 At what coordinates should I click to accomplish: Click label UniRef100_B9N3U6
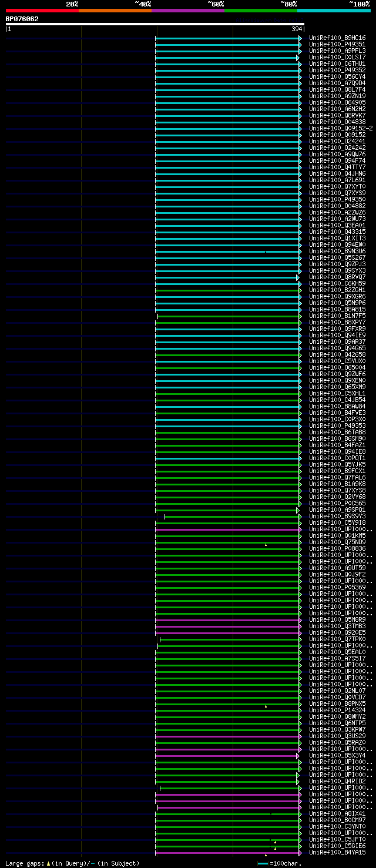tap(337, 251)
